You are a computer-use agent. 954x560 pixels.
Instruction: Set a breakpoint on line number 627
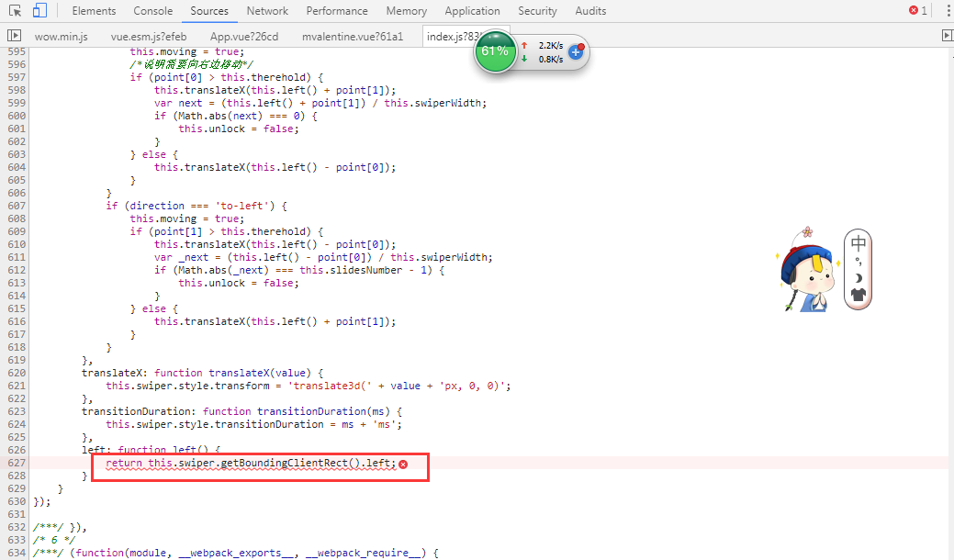click(17, 463)
